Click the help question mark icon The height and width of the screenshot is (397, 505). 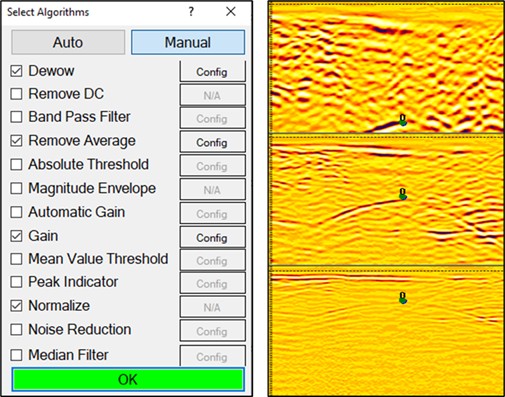click(x=191, y=12)
